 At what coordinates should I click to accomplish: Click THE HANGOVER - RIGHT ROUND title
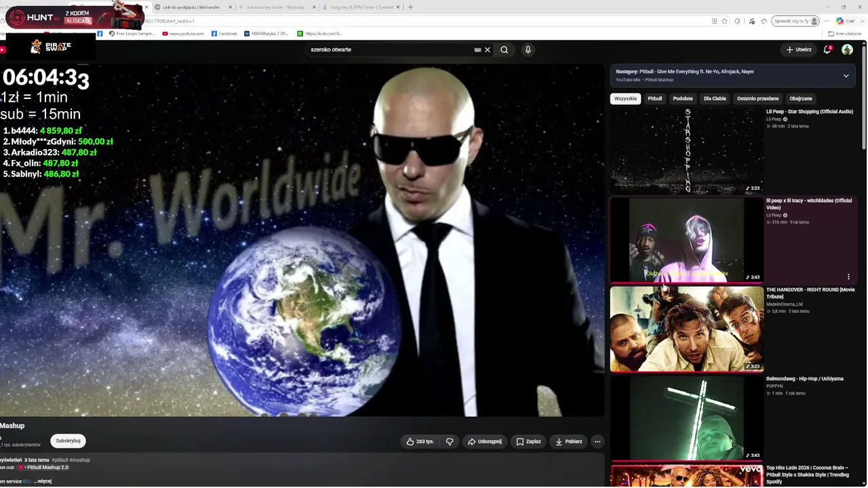(x=810, y=293)
